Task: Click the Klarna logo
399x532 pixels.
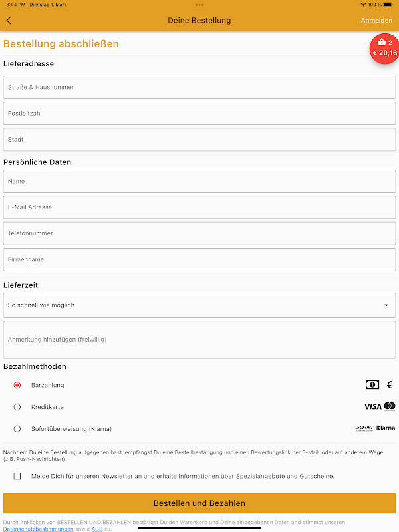Action: [386, 428]
